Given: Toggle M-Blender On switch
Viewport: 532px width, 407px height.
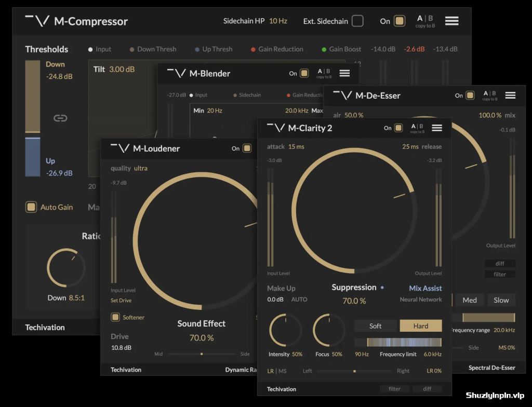Looking at the screenshot, I should 304,73.
